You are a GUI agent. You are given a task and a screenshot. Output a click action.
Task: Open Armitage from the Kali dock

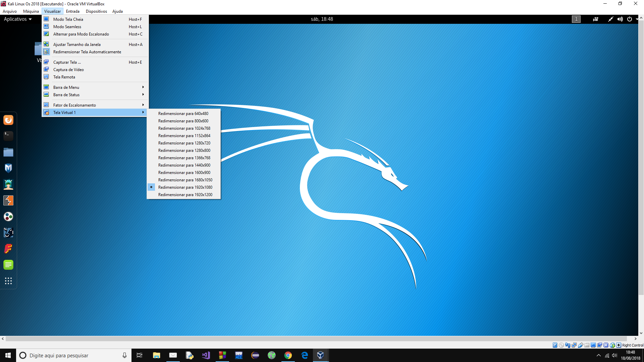8,184
